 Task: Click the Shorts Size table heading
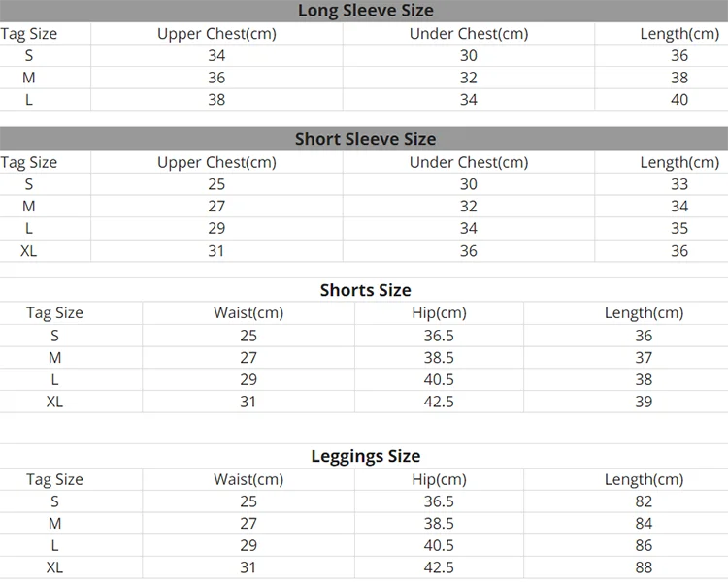click(x=365, y=290)
